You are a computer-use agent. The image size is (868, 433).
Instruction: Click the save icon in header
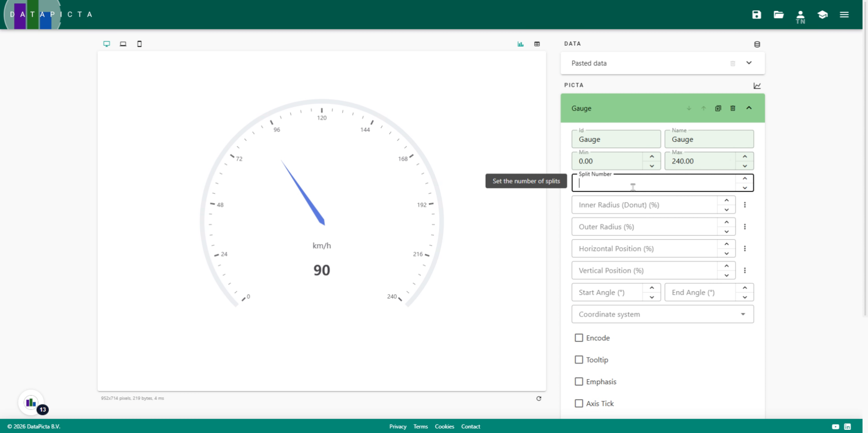(x=756, y=14)
